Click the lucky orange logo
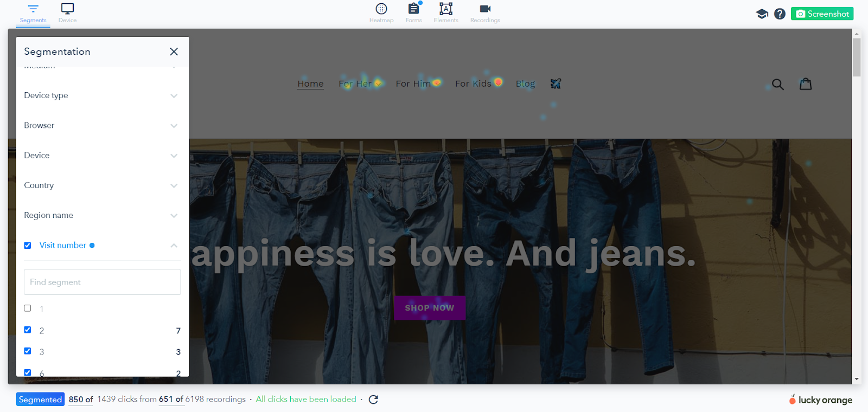868x412 pixels. tap(821, 400)
